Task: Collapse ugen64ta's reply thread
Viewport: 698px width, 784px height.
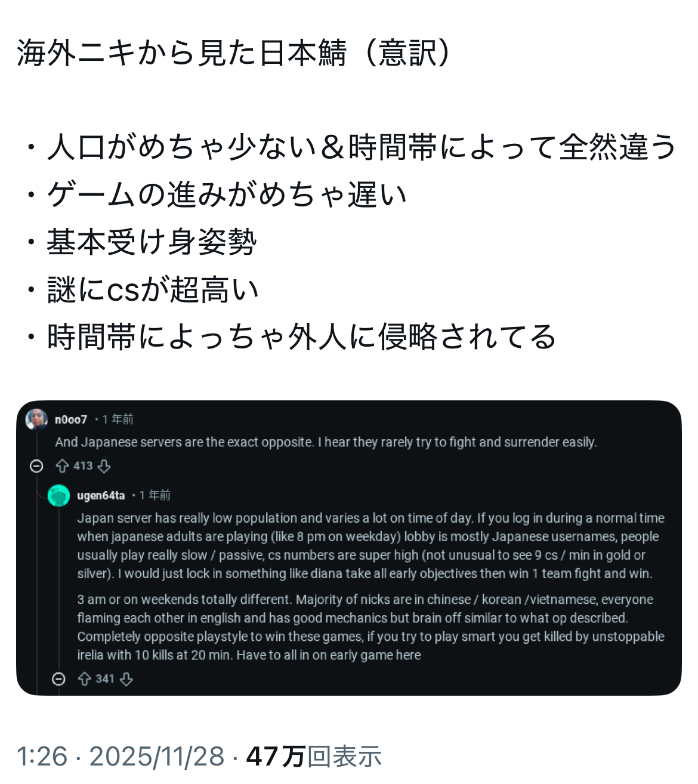Action: tap(58, 679)
